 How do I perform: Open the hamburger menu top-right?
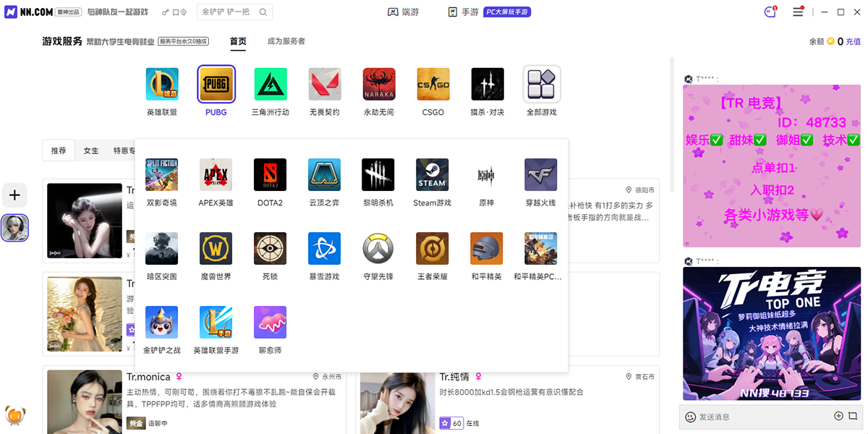(x=797, y=12)
